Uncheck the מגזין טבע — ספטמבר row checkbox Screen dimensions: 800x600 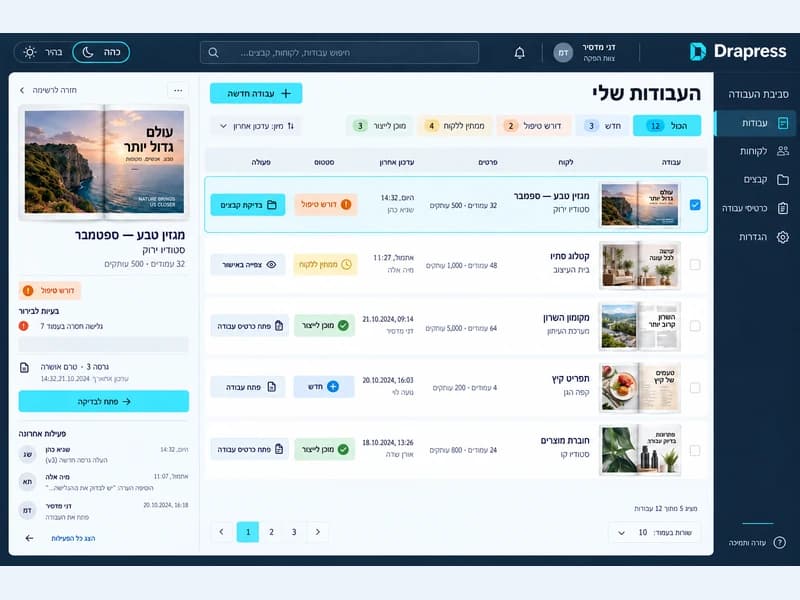[695, 205]
